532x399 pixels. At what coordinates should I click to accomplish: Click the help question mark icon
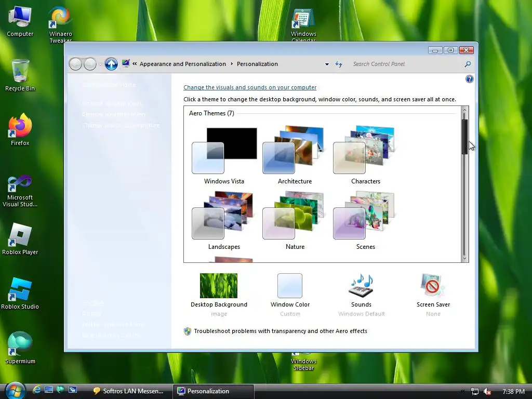[x=469, y=79]
